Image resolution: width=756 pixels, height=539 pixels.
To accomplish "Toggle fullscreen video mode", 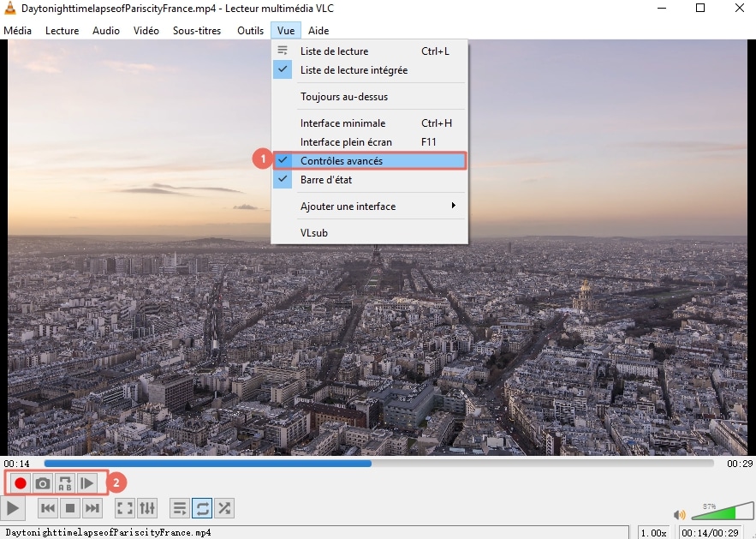I will pos(125,508).
